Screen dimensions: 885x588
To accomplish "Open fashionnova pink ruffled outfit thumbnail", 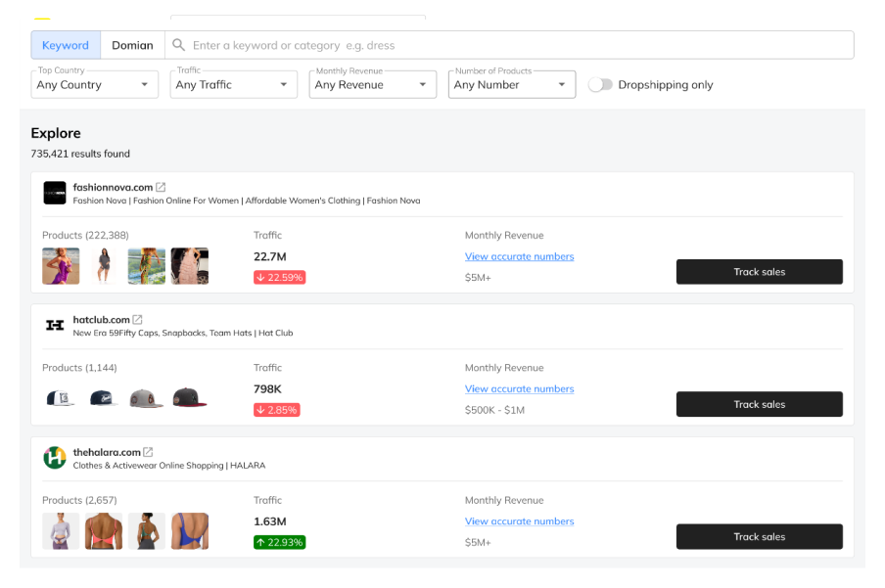I will click(x=190, y=266).
